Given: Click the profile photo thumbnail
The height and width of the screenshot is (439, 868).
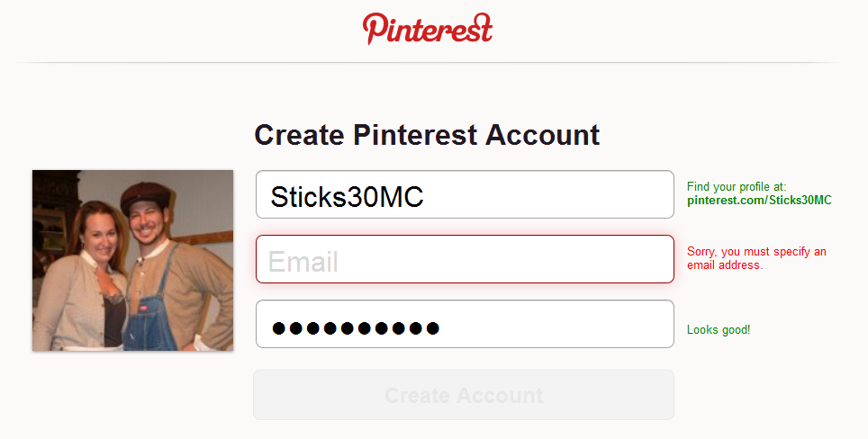Looking at the screenshot, I should pos(133,260).
